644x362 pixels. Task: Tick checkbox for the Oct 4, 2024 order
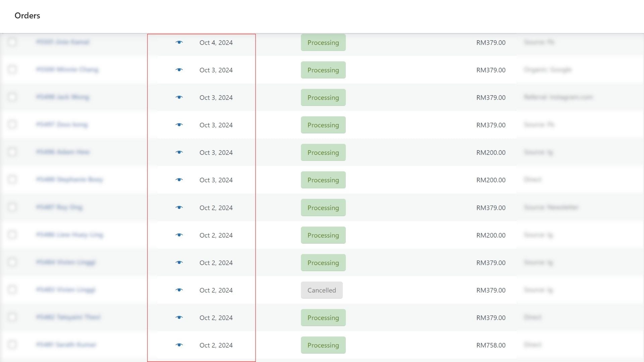12,42
